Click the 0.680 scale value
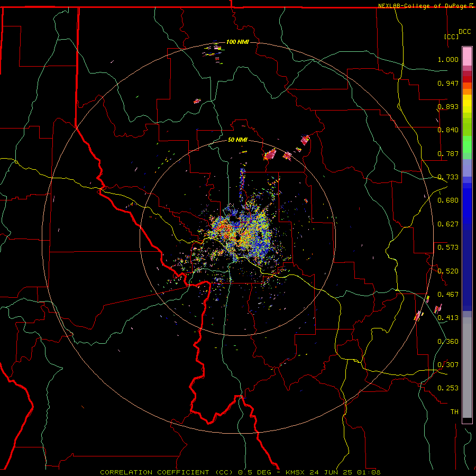The image size is (476, 476). click(x=448, y=200)
